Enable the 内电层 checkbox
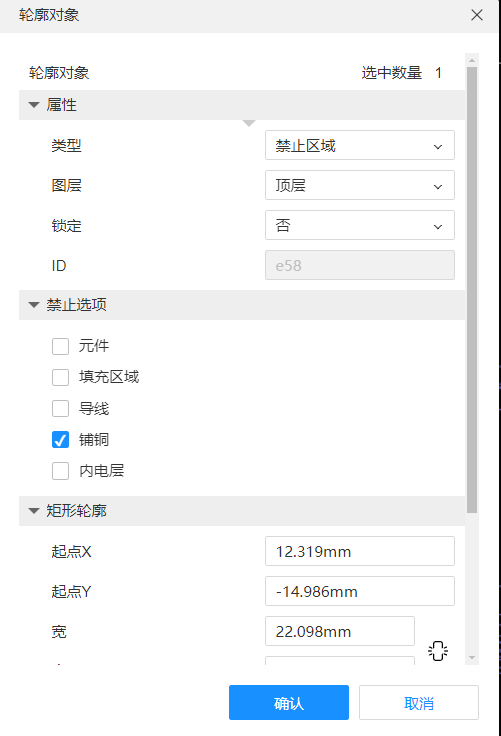The height and width of the screenshot is (736, 501). 60,471
